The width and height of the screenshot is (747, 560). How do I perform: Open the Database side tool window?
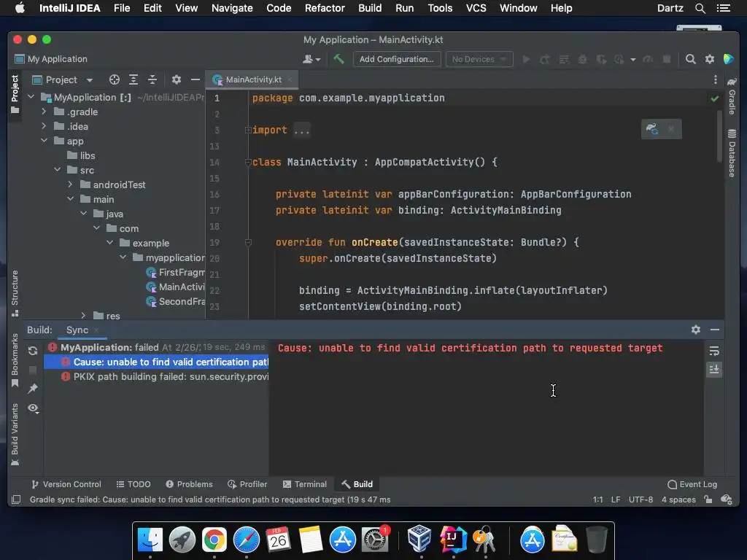(x=732, y=153)
